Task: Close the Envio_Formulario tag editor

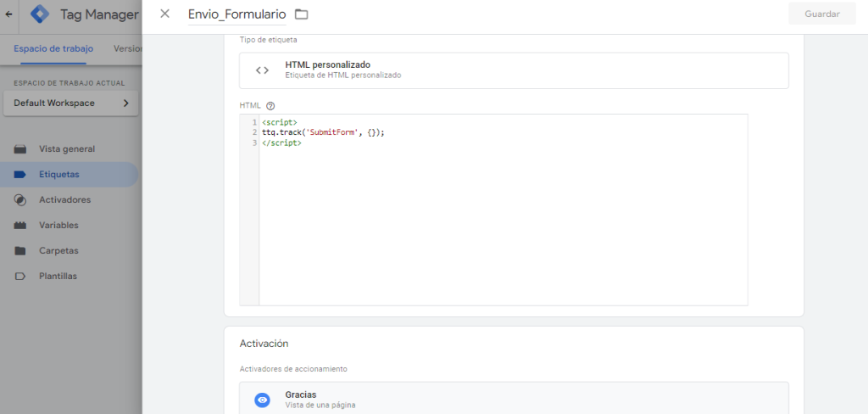Action: pyautogui.click(x=164, y=14)
